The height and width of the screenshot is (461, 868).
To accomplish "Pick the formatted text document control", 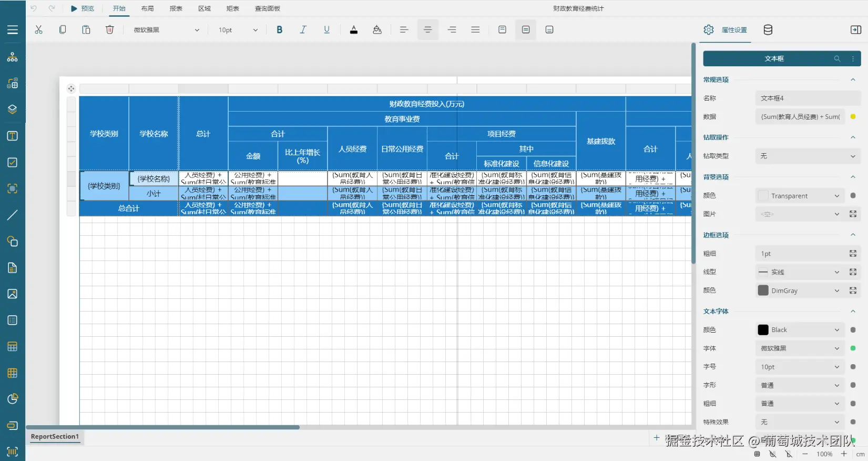I will coord(13,268).
